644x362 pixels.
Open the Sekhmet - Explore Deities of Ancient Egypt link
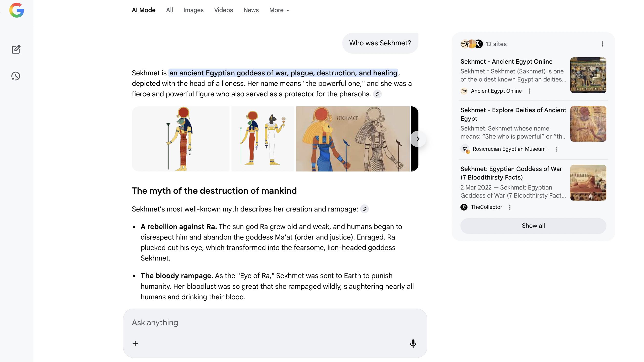click(x=513, y=114)
